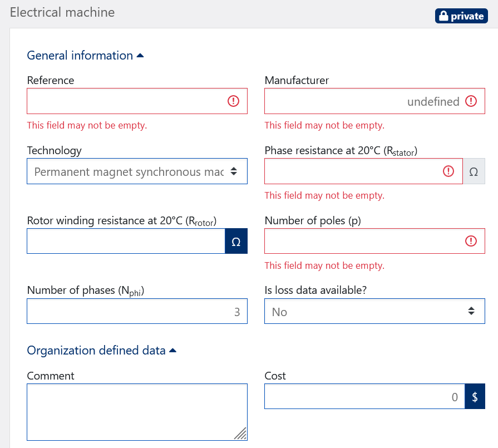Collapse the General information section
Screen dimensions: 498x448
85,56
